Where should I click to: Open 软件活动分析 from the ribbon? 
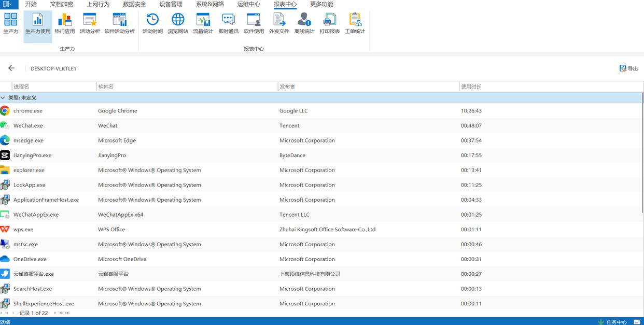(119, 23)
